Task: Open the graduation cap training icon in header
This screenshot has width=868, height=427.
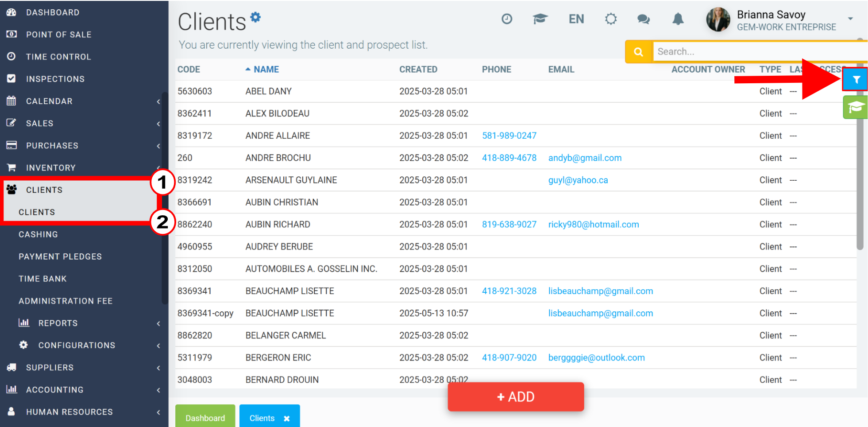Action: 540,19
